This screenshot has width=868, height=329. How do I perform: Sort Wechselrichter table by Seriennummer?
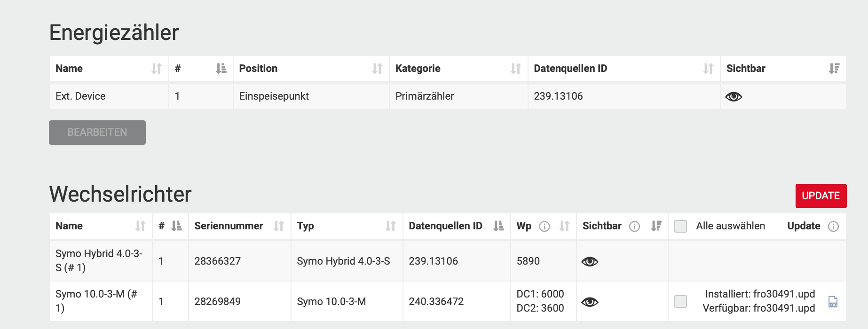click(279, 226)
